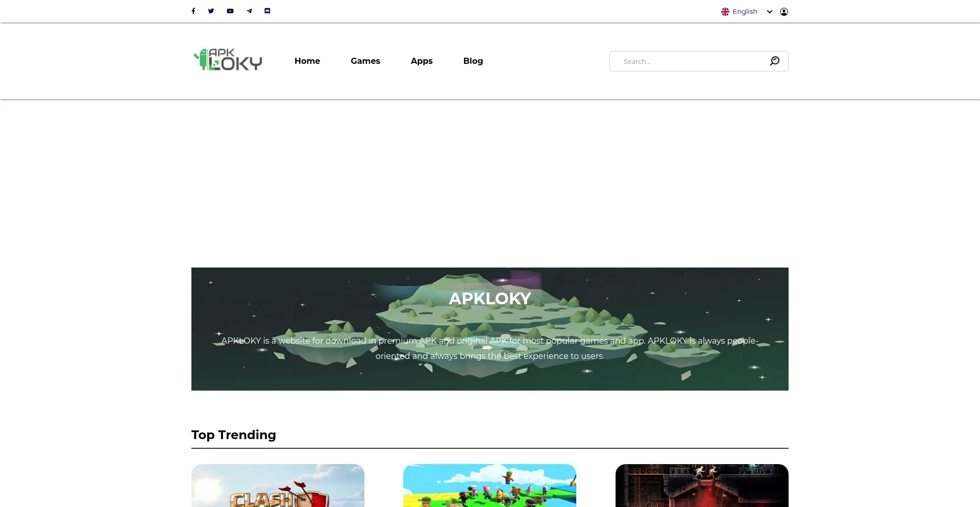Open the Games menu item

coord(365,61)
